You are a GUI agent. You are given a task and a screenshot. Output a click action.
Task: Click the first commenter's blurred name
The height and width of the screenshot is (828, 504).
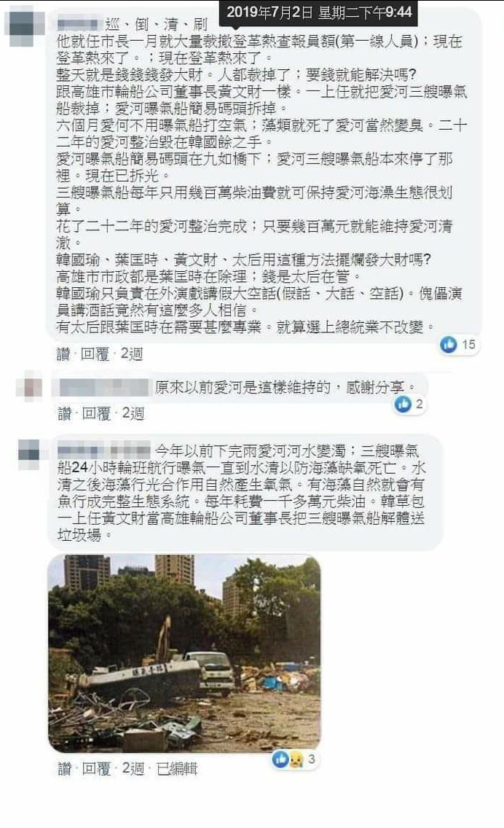tap(78, 24)
